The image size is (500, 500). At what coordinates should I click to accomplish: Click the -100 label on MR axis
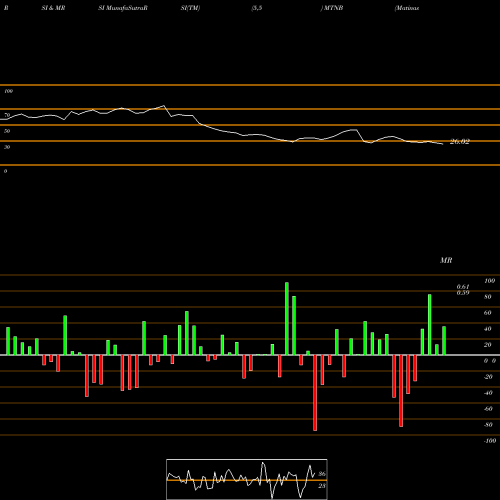click(x=490, y=441)
